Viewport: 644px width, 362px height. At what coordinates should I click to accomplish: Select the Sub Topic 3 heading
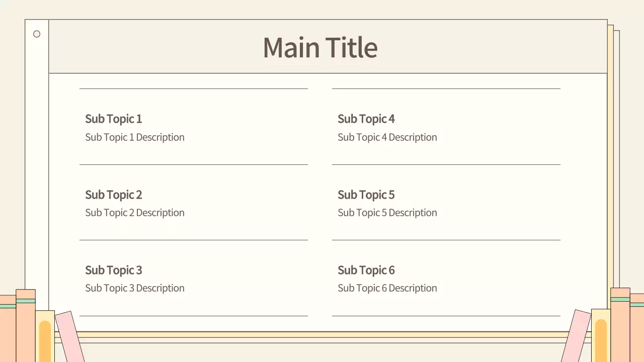tap(113, 270)
